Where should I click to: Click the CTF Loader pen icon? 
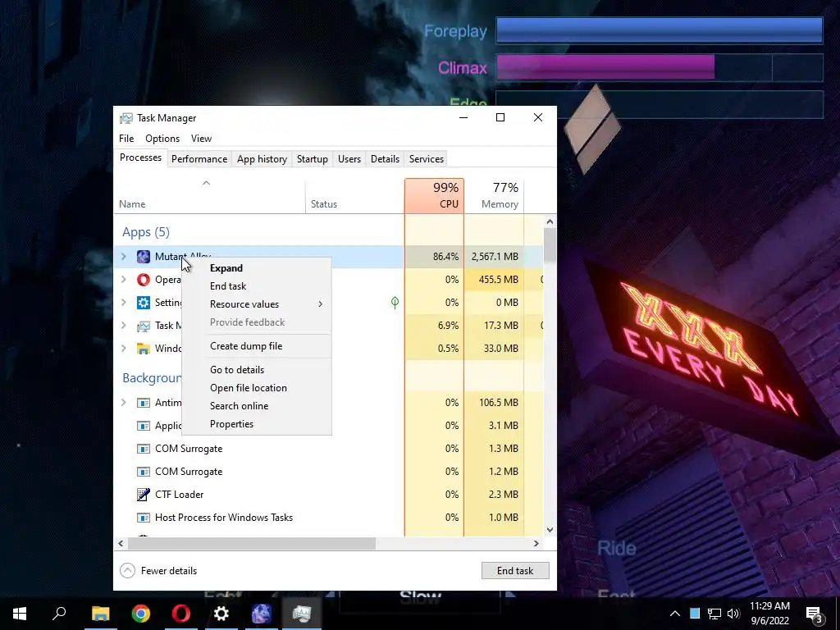[x=143, y=495]
